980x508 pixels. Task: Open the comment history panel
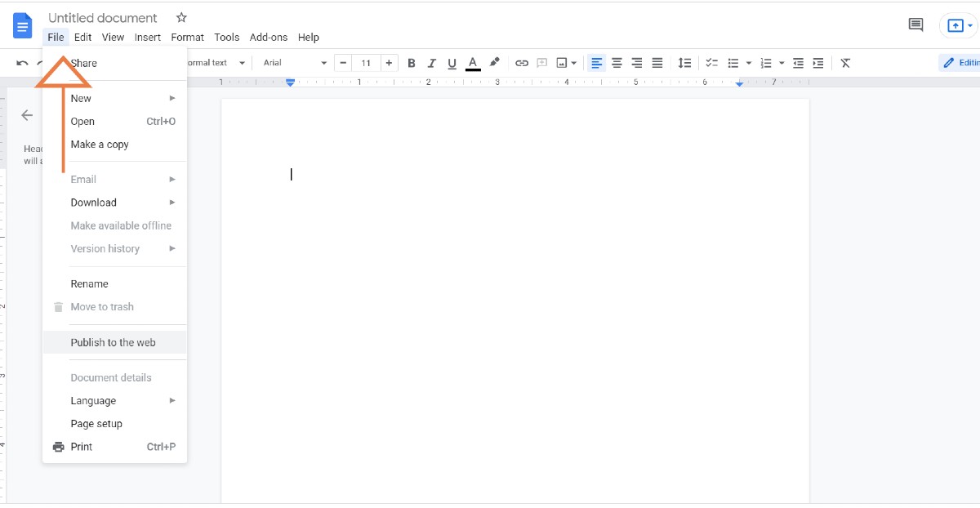pos(915,25)
